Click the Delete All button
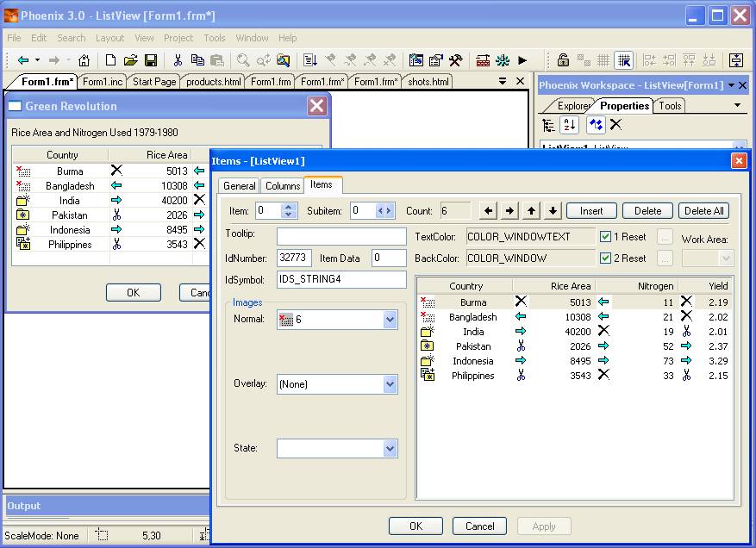Image resolution: width=756 pixels, height=548 pixels. pos(704,210)
